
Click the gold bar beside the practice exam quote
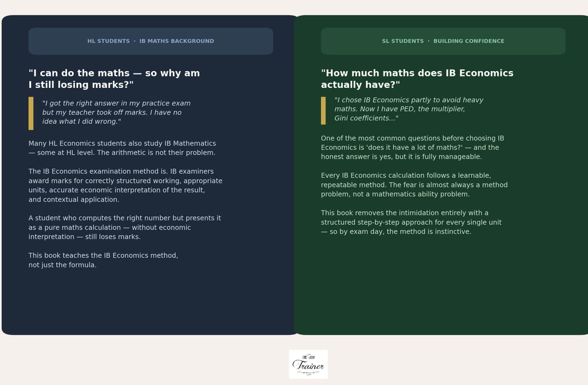[x=31, y=113]
